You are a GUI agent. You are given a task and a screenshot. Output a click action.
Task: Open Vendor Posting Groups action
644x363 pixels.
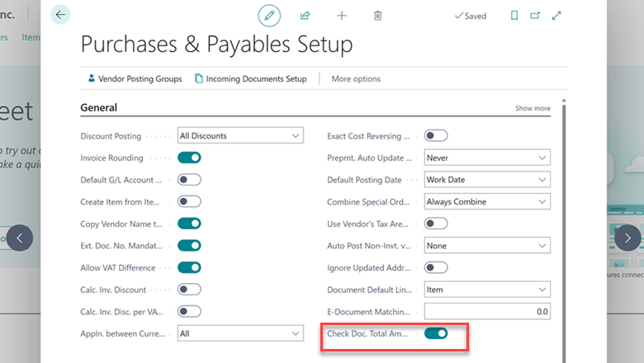coord(135,79)
